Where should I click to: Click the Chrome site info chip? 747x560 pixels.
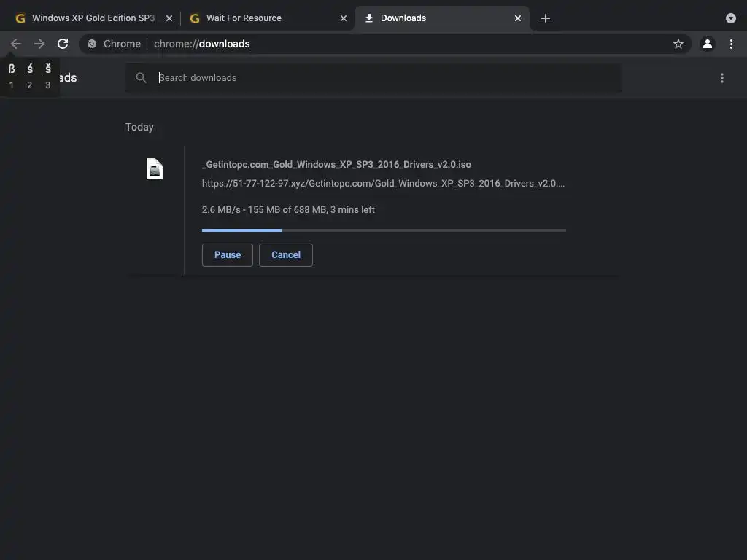click(x=114, y=44)
